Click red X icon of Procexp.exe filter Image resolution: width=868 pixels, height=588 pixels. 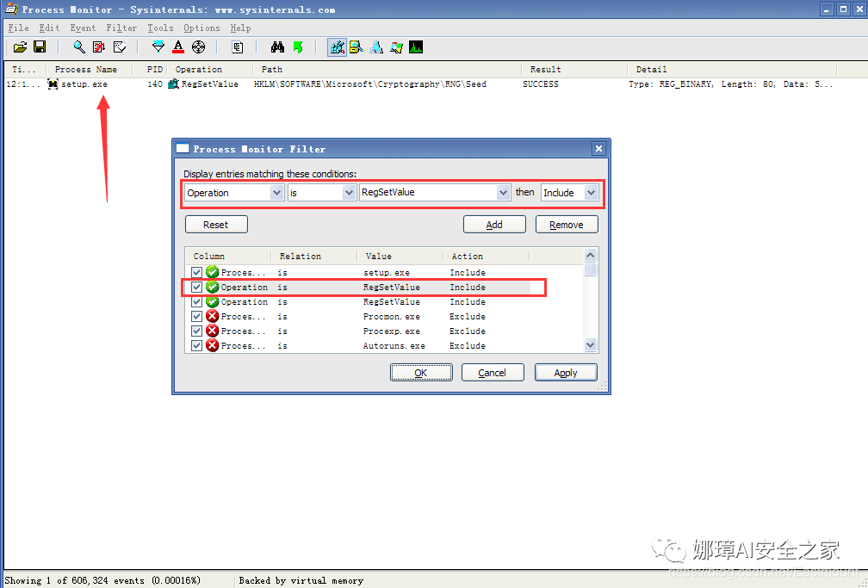click(x=212, y=331)
